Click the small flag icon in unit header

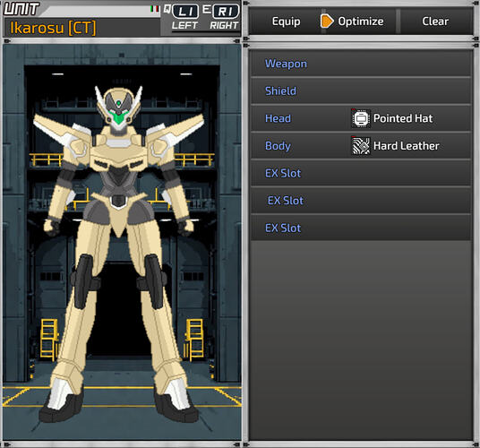(155, 9)
